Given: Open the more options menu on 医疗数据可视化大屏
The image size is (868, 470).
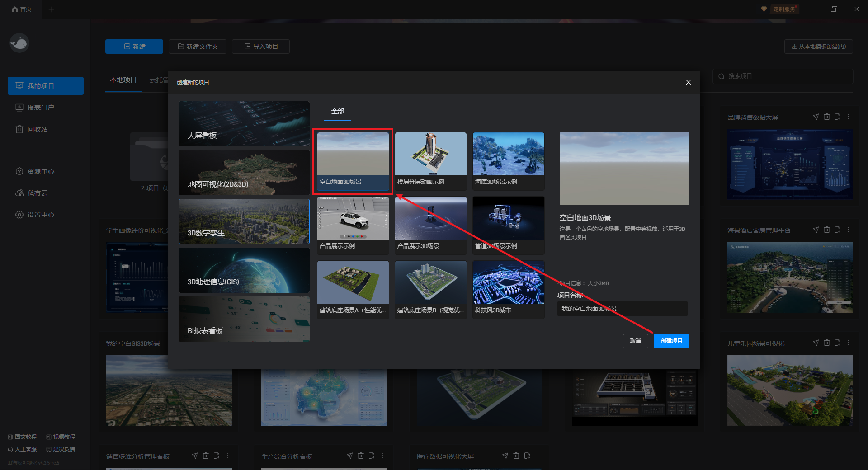Looking at the screenshot, I should [x=538, y=456].
